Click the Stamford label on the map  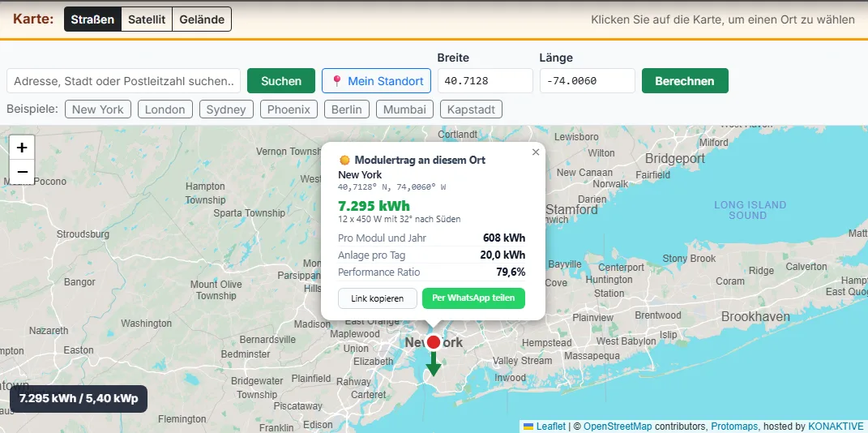(x=572, y=210)
